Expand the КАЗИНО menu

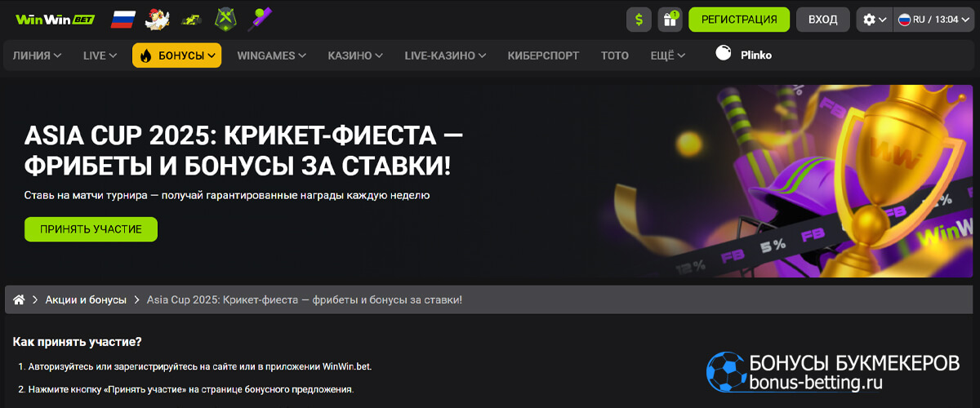pos(355,55)
